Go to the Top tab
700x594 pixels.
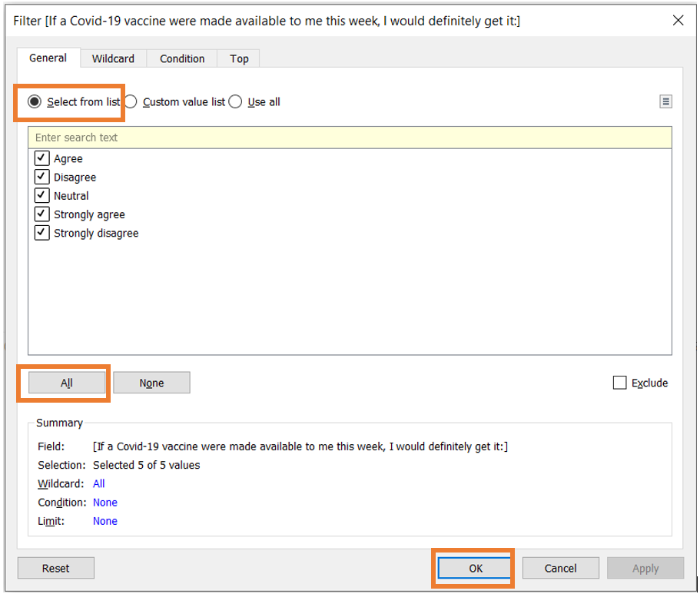click(239, 58)
